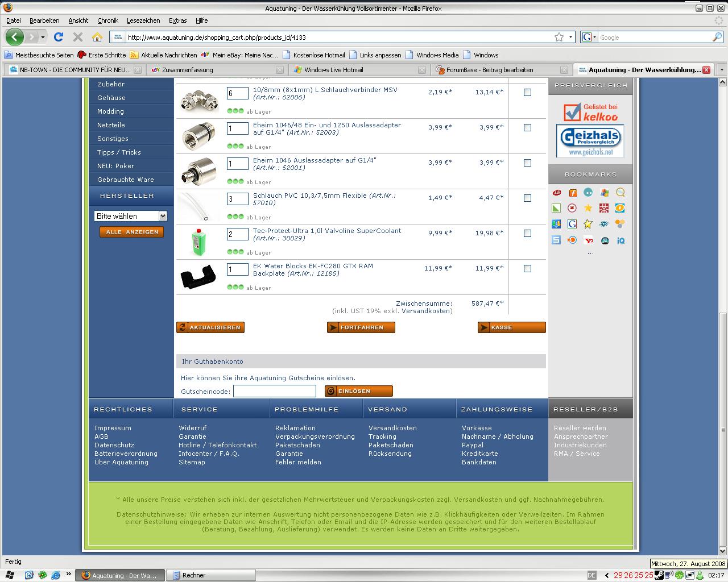Tick checkbox for EK Water Blocks Backplate
Image resolution: width=728 pixels, height=582 pixels.
pos(527,268)
